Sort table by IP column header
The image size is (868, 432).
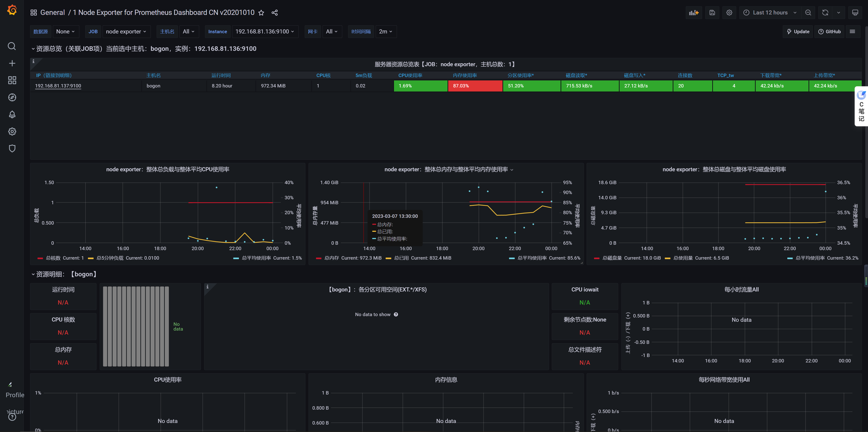pyautogui.click(x=54, y=75)
